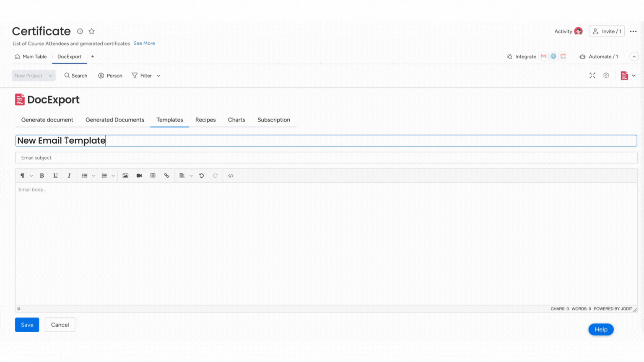This screenshot has width=644, height=362.
Task: Open the three-dots board menu
Action: pyautogui.click(x=633, y=31)
